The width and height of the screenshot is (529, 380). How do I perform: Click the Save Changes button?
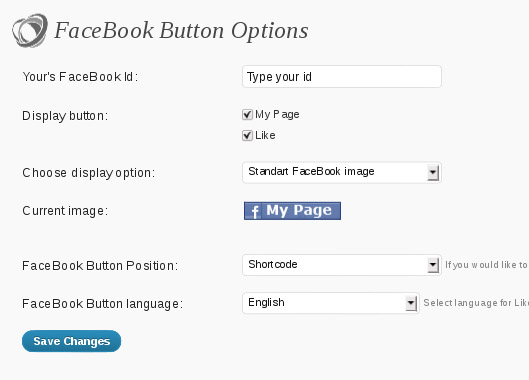click(x=72, y=341)
